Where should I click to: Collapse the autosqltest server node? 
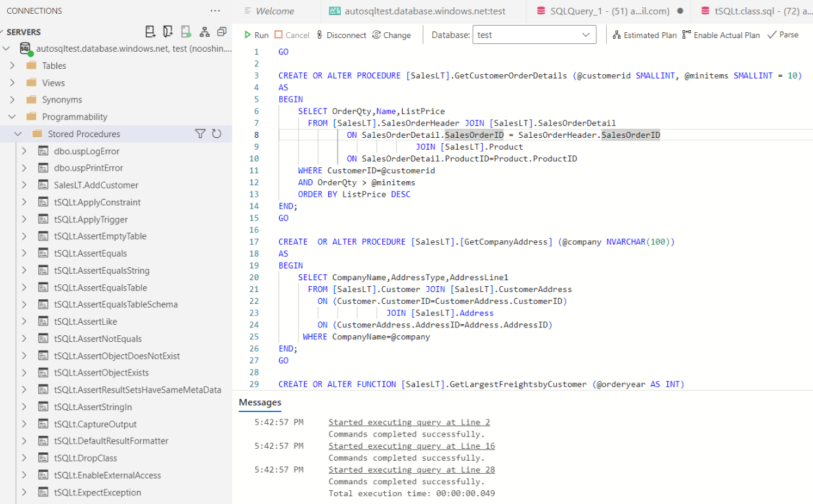click(7, 49)
